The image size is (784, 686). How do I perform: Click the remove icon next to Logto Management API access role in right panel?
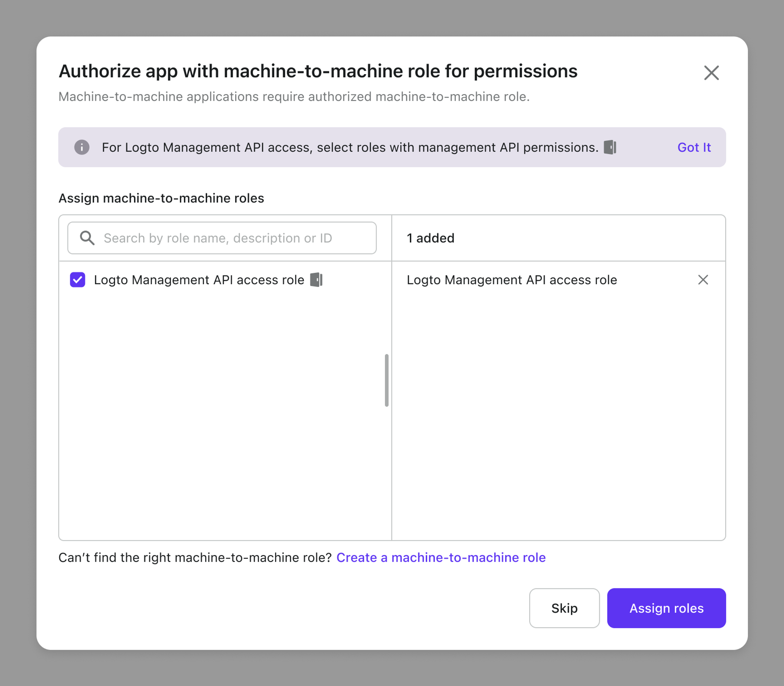(703, 279)
